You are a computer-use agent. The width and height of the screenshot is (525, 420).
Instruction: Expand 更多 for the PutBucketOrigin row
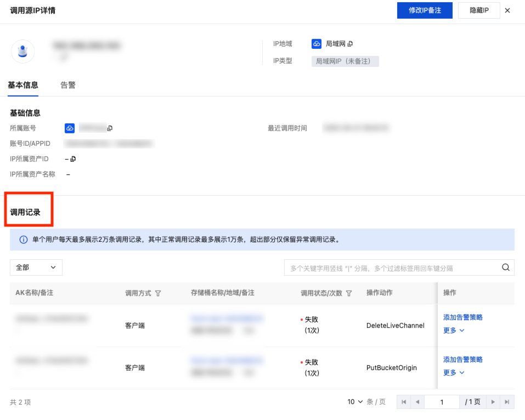pyautogui.click(x=454, y=373)
